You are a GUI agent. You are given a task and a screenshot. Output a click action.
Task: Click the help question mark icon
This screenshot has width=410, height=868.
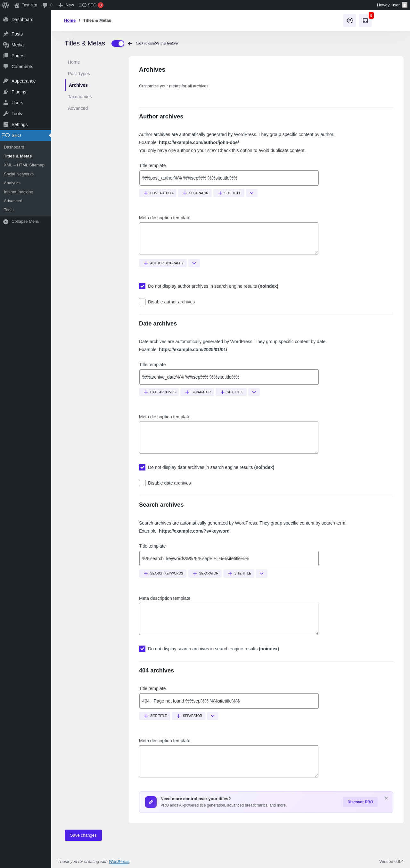(x=349, y=20)
